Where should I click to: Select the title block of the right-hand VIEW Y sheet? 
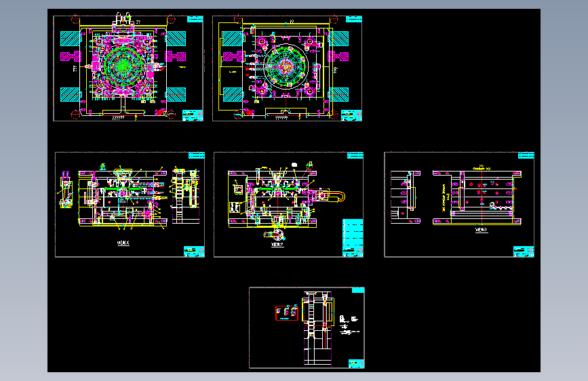524,252
